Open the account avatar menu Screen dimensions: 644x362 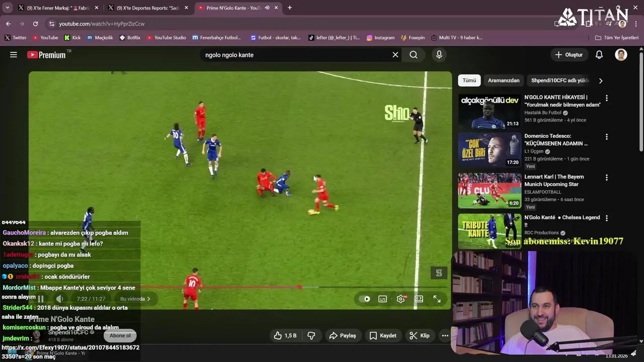pyautogui.click(x=621, y=55)
